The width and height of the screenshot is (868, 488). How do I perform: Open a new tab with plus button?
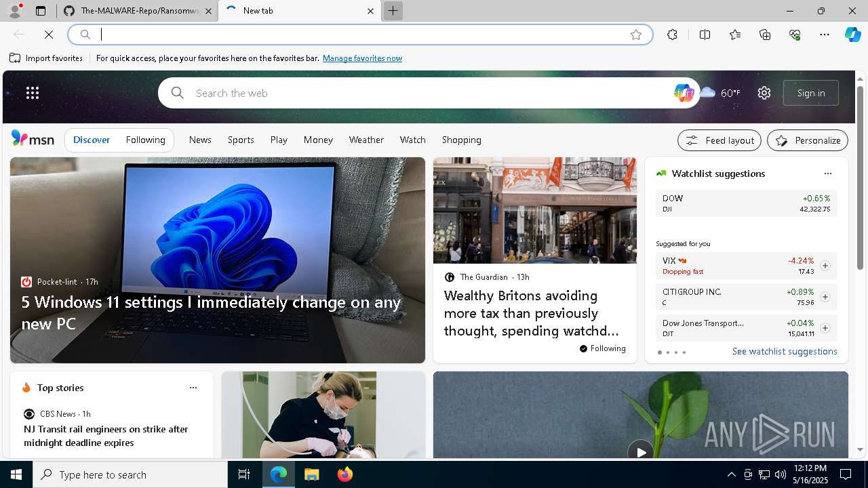pyautogui.click(x=393, y=11)
